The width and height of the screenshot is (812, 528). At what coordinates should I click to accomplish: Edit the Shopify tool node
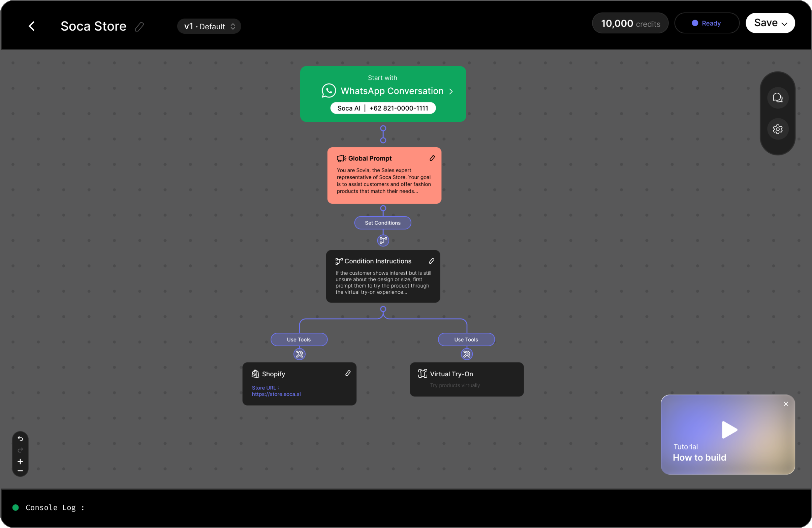348,373
